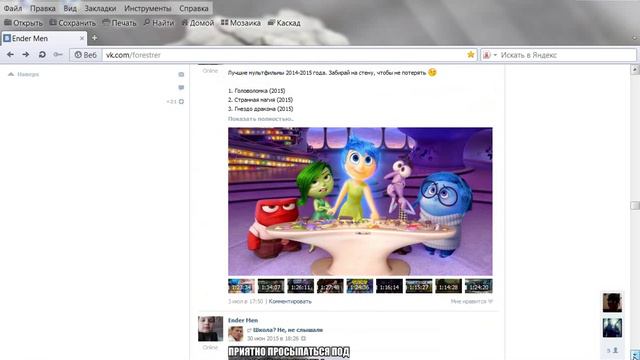Click the Печать toolbar button
The height and width of the screenshot is (360, 640).
point(119,23)
